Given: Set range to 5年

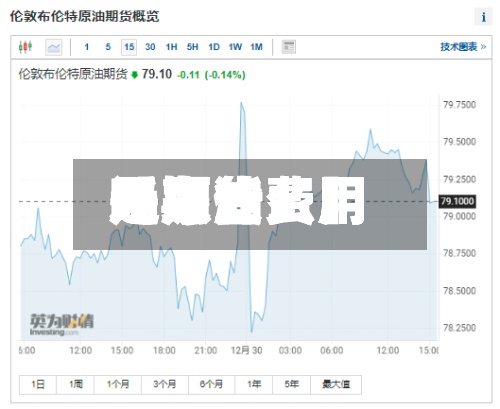Looking at the screenshot, I should tap(292, 385).
